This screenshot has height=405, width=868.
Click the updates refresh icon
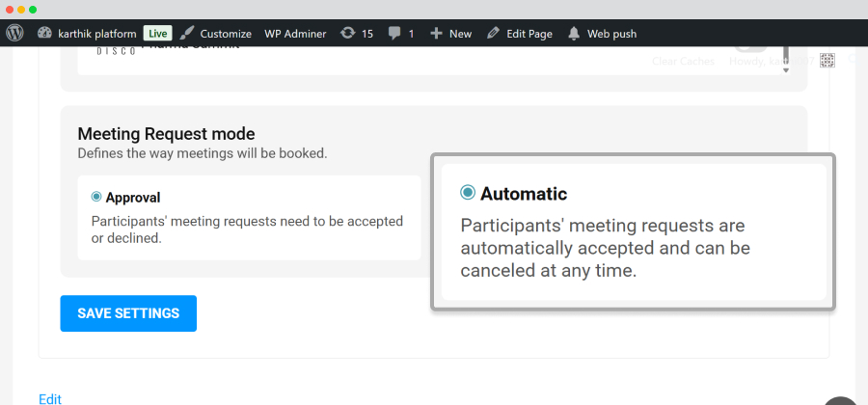[x=347, y=33]
